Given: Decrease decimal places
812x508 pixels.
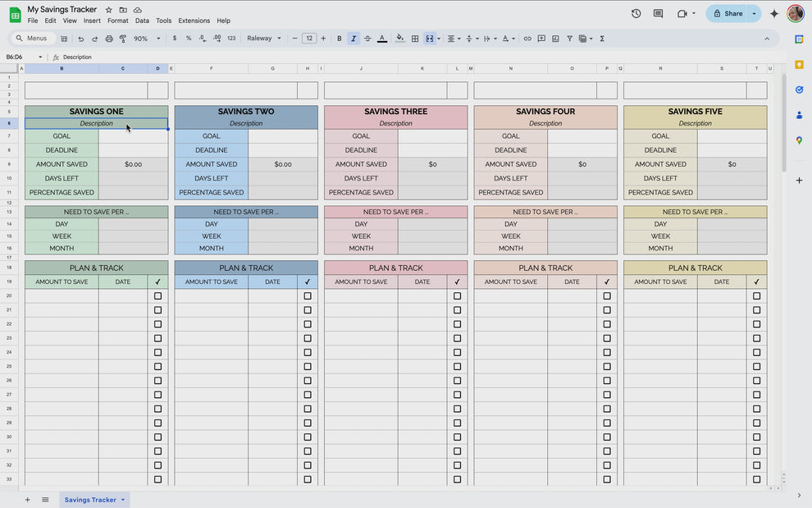Looking at the screenshot, I should pyautogui.click(x=203, y=38).
